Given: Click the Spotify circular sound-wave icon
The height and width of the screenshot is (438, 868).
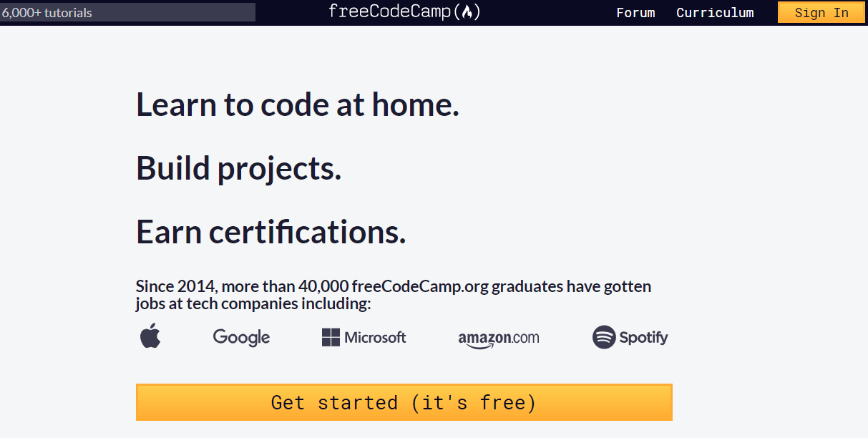Looking at the screenshot, I should (604, 337).
